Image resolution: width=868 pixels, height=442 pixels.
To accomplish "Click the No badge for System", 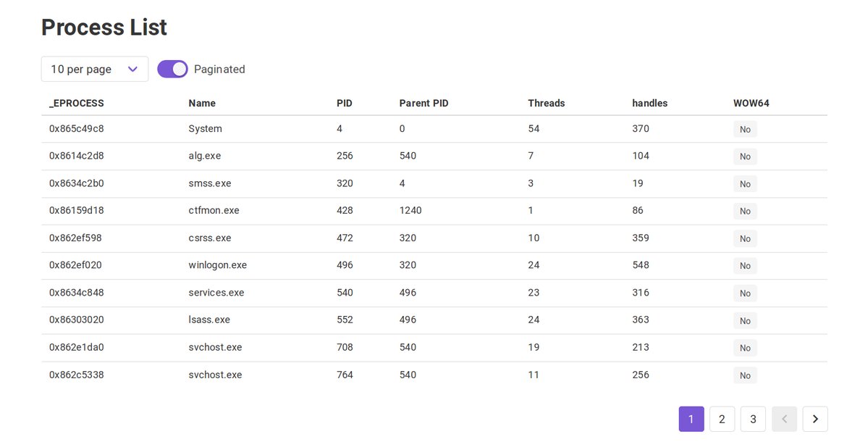I will 745,129.
